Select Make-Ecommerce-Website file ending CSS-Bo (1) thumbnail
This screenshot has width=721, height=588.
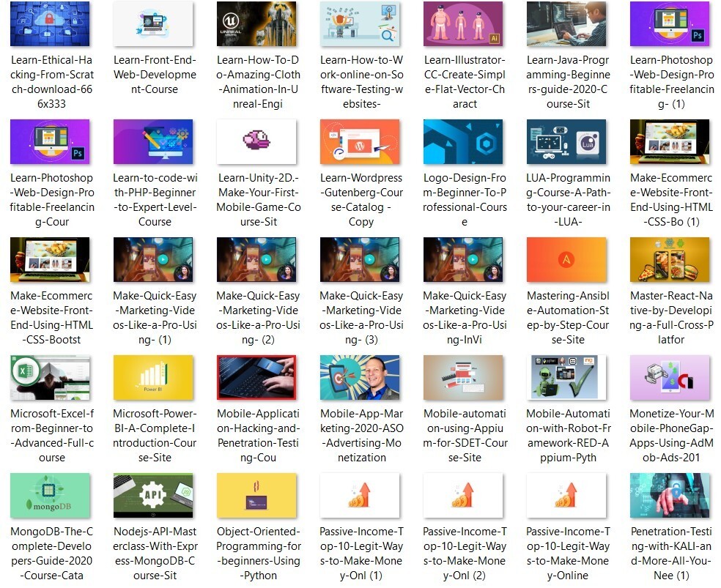670,141
